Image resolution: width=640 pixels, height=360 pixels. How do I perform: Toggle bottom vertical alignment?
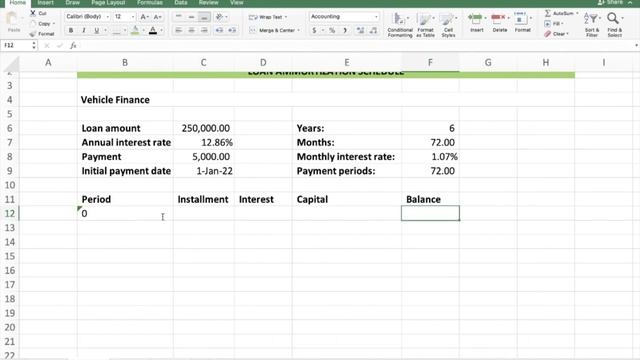204,17
